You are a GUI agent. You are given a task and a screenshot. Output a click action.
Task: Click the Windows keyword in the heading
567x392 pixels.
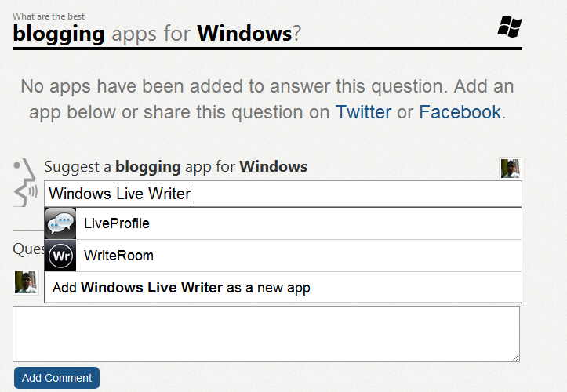pos(245,34)
